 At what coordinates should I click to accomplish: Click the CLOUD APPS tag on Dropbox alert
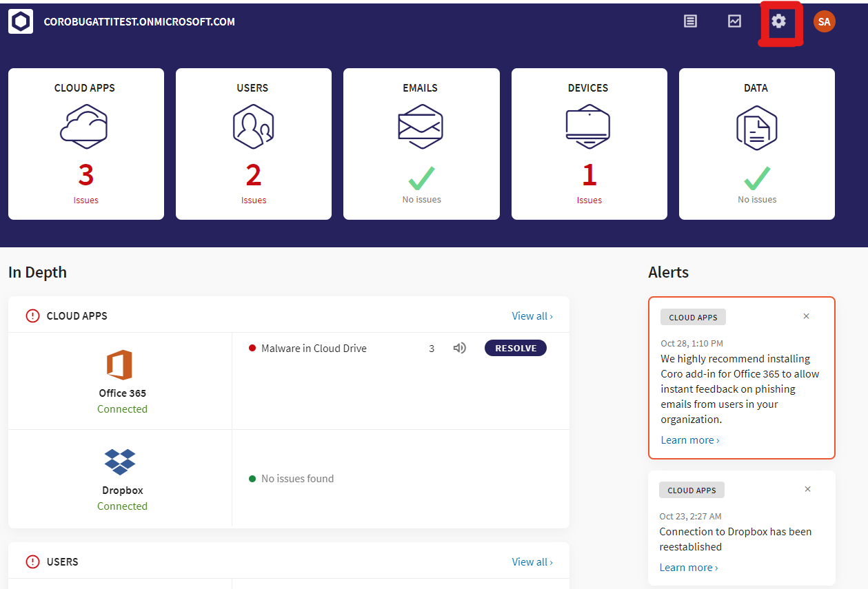coord(692,490)
